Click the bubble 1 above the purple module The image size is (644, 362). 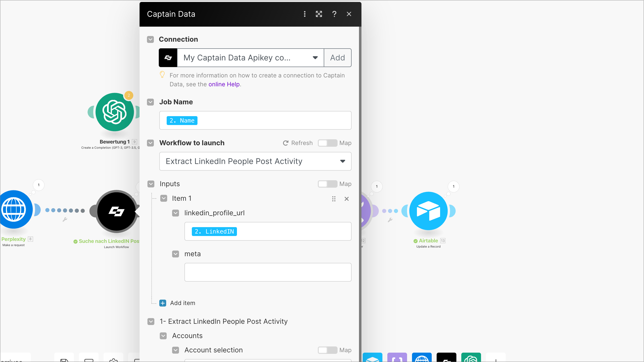377,186
